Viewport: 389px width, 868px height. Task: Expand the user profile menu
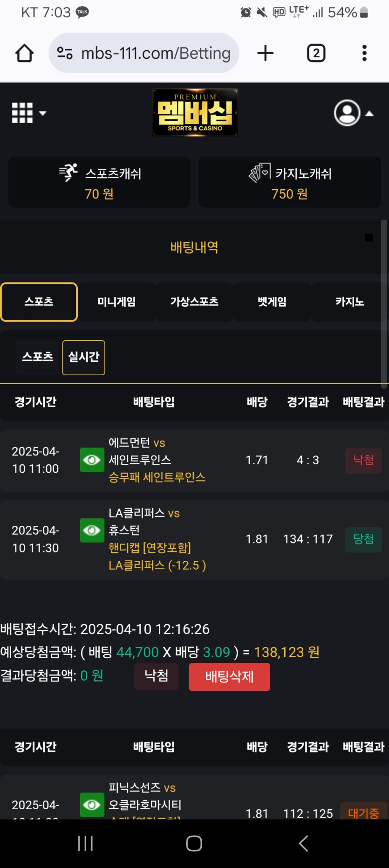354,113
